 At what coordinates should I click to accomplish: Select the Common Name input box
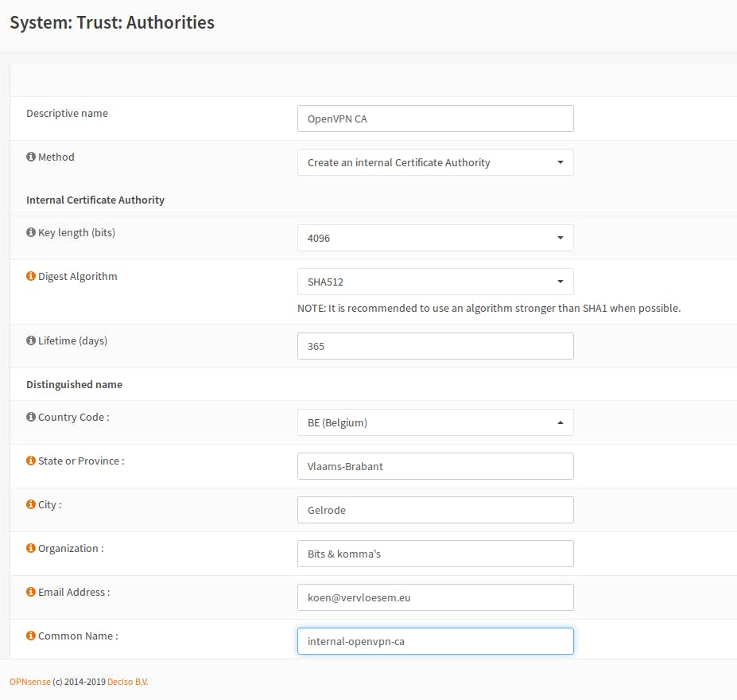tap(435, 641)
